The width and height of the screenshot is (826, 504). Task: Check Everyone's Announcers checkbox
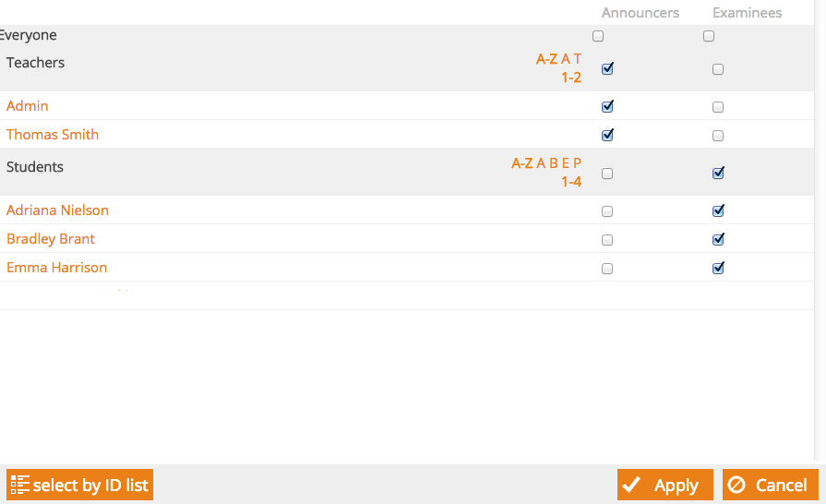[598, 36]
